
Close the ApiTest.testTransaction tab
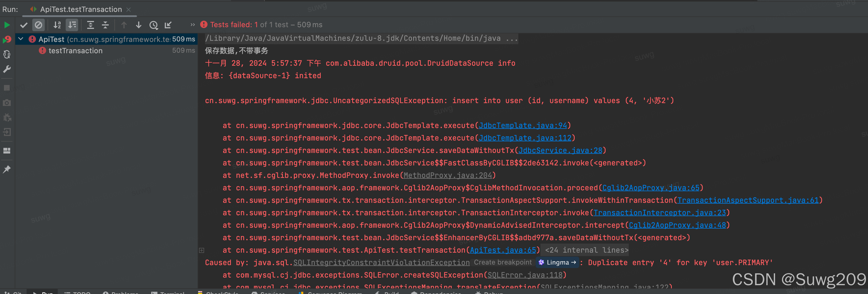point(128,10)
